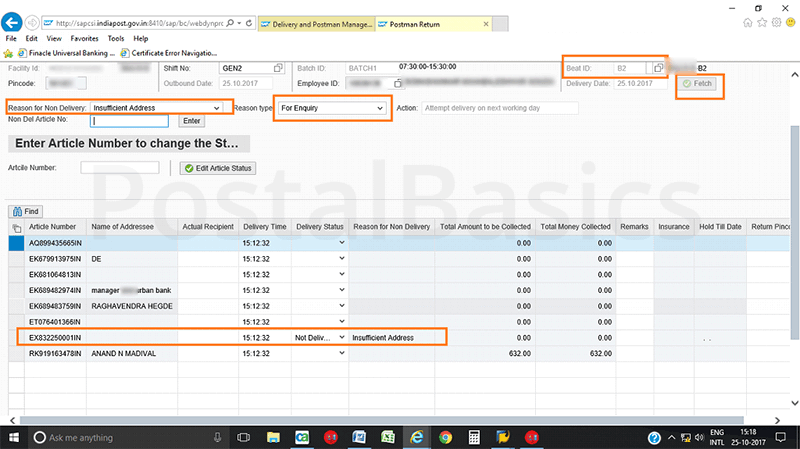Viewport: 800px width, 449px height.
Task: Click the Excel icon in taskbar
Action: [385, 437]
